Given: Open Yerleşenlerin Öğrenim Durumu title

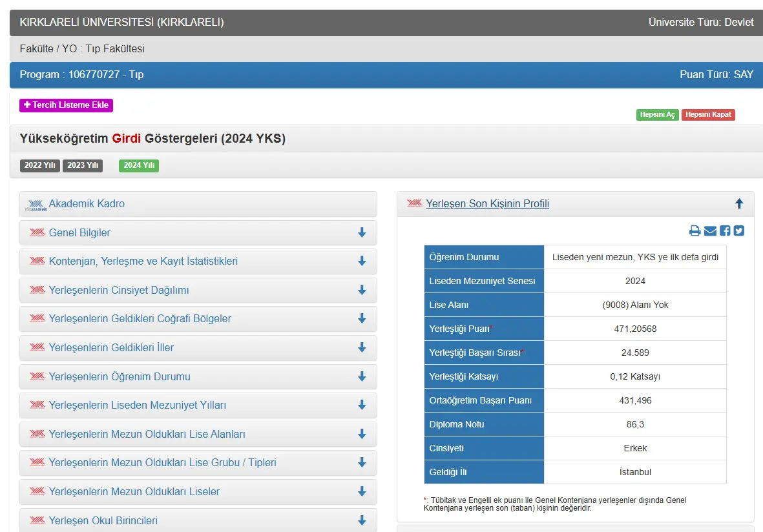Looking at the screenshot, I should pyautogui.click(x=120, y=377).
